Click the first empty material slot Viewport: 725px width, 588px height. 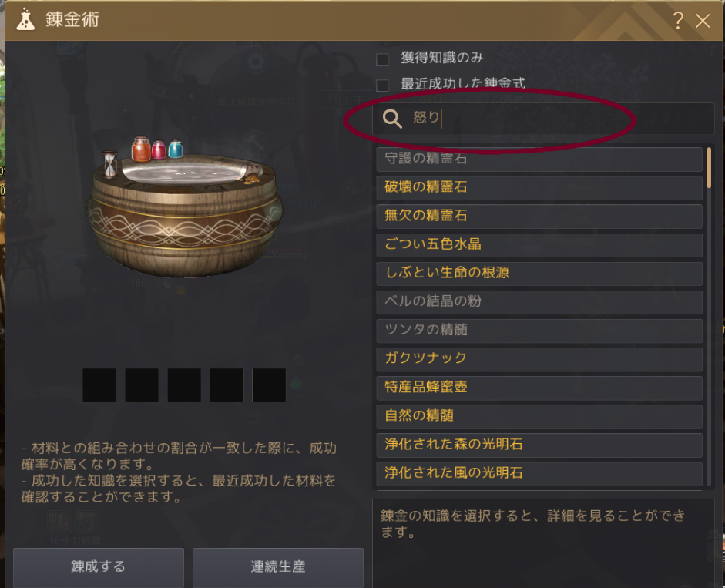pos(99,385)
